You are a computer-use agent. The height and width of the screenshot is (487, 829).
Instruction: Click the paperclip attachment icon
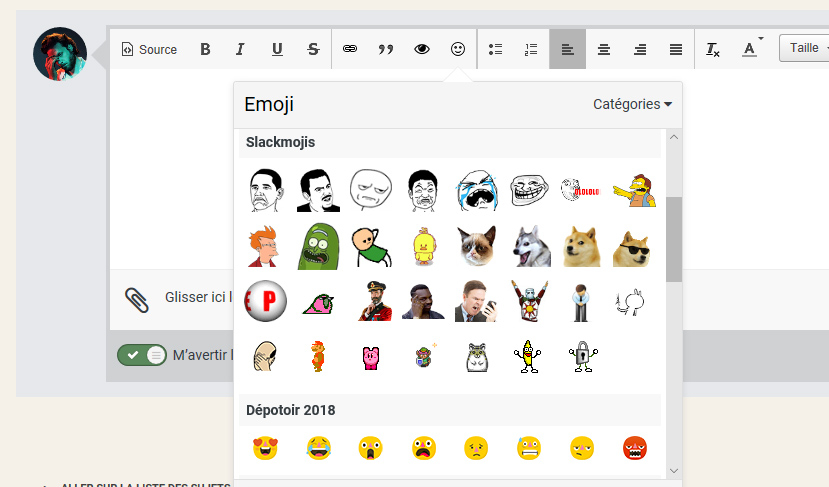tap(137, 300)
